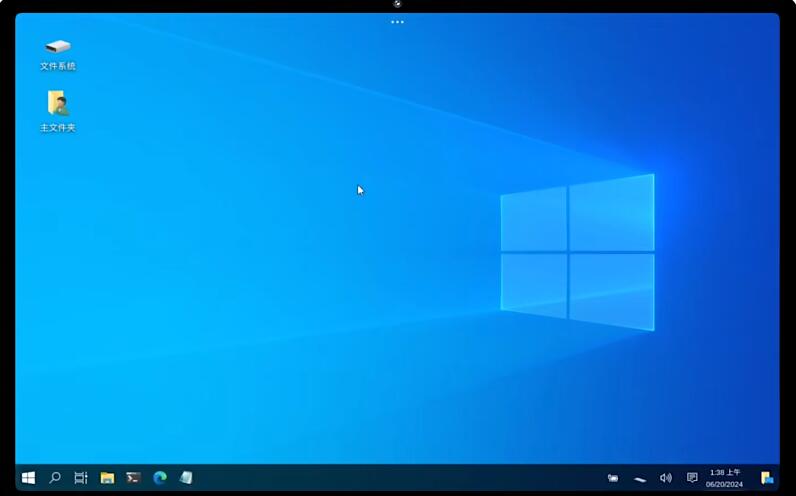Open the notification center tray icon
796x496 pixels.
[692, 478]
